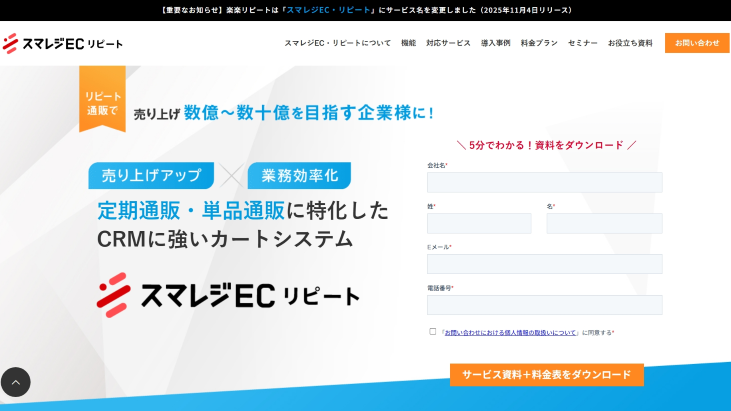Viewport: 731px width, 411px height.
Task: Click the large スマレジEC リピート hero logo
Action: point(228,295)
